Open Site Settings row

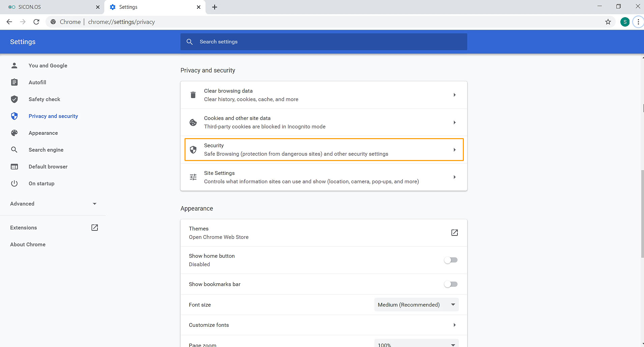[x=324, y=177]
